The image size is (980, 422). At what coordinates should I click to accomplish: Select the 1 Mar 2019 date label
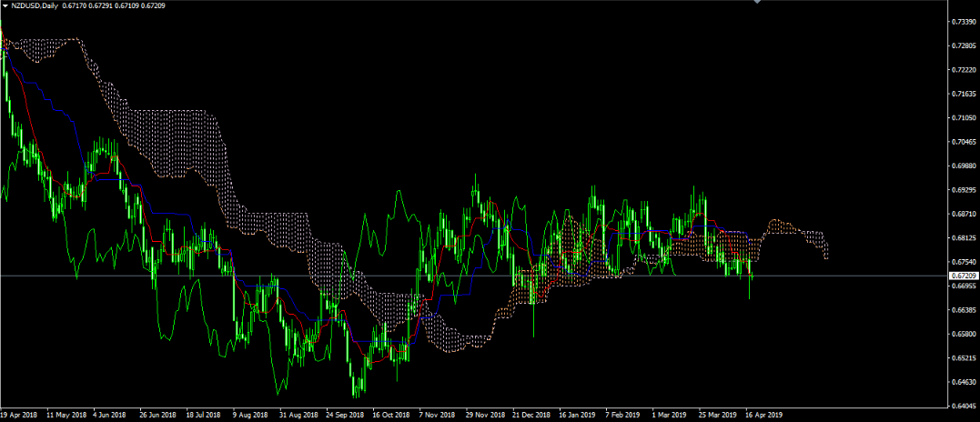[671, 414]
